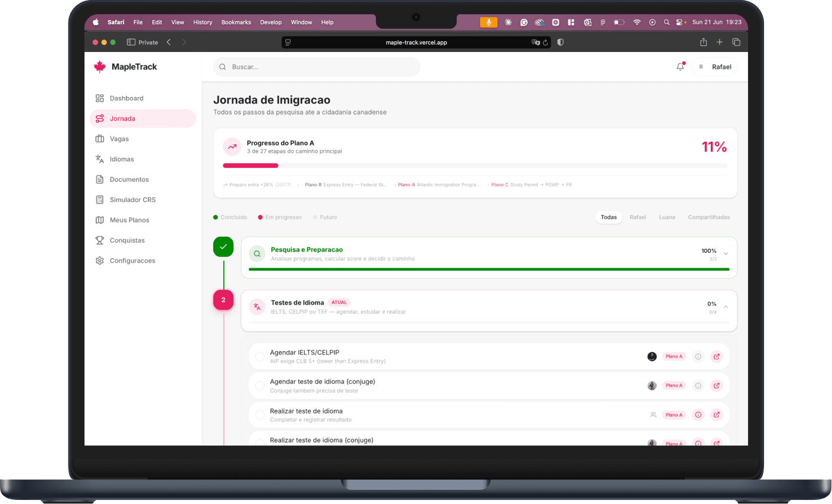Screen dimensions: 832x504
Task: Click the Pesquisa e Preparacao magnifier icon
Action: 257,254
